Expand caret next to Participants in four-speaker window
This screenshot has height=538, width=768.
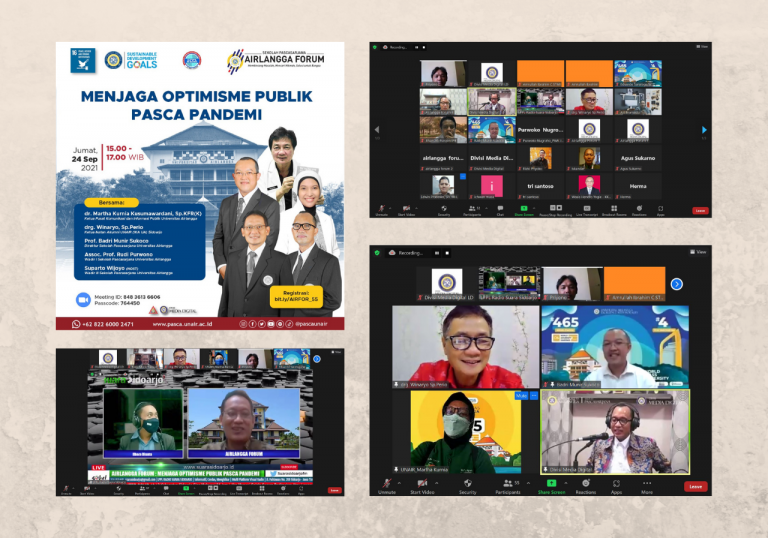click(528, 483)
